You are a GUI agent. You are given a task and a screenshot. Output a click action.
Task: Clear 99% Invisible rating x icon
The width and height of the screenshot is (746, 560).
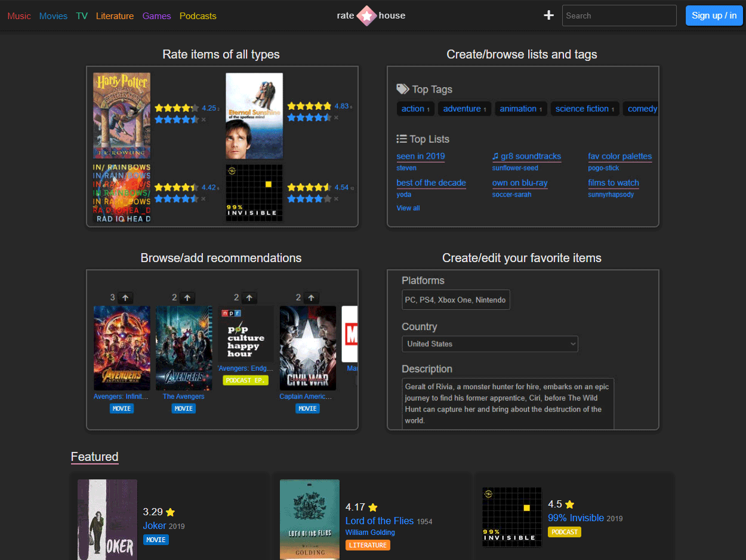click(336, 199)
